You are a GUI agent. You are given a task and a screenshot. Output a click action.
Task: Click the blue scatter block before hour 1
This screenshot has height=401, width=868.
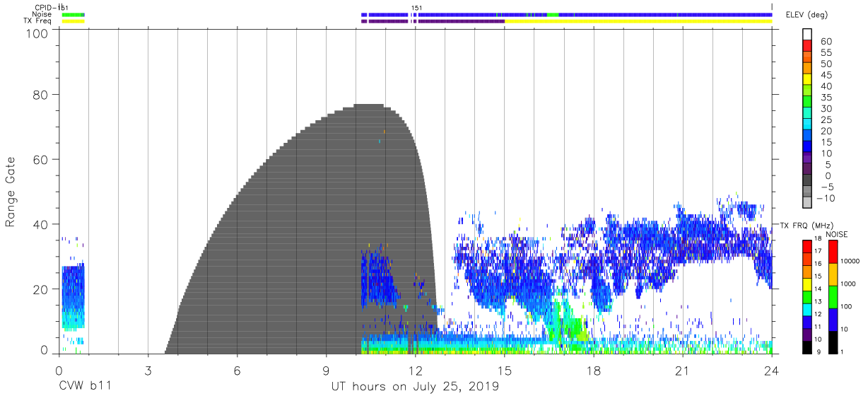pos(73,297)
